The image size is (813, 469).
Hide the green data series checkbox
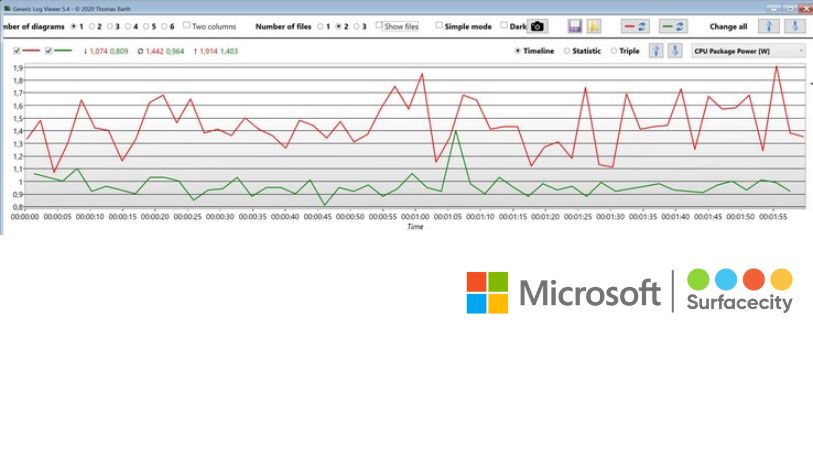click(x=50, y=50)
